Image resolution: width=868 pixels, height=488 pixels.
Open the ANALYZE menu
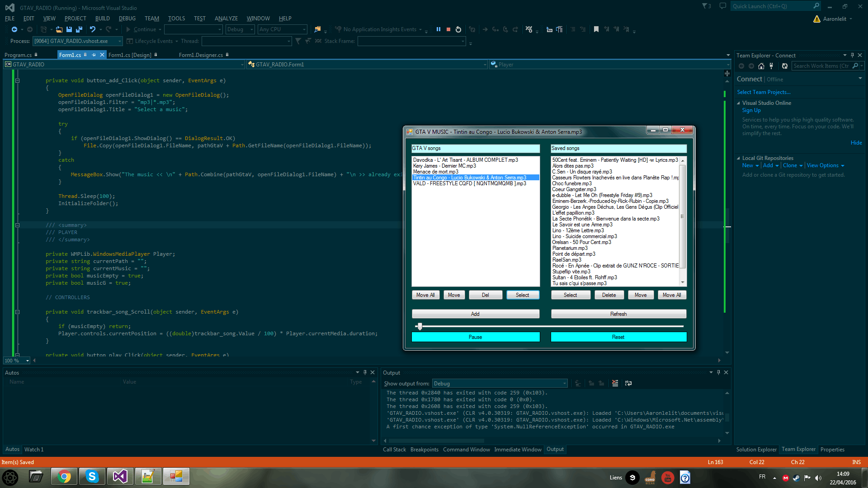point(226,19)
